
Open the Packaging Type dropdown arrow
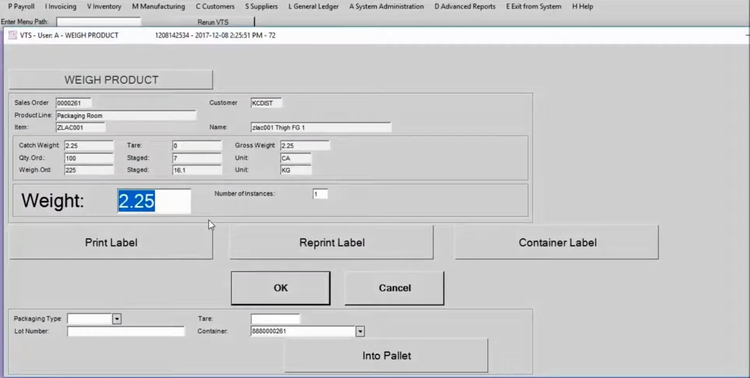click(117, 319)
